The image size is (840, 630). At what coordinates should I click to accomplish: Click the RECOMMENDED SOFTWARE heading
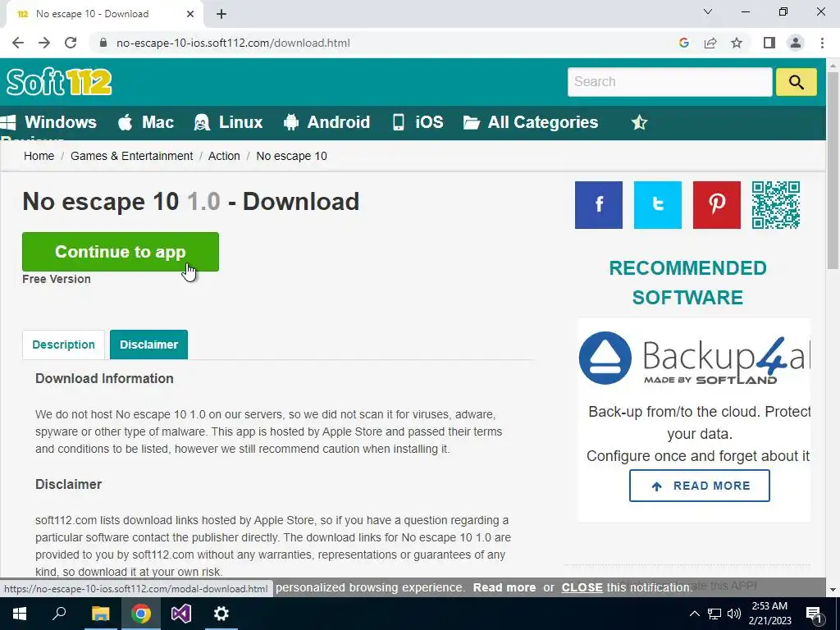click(688, 283)
